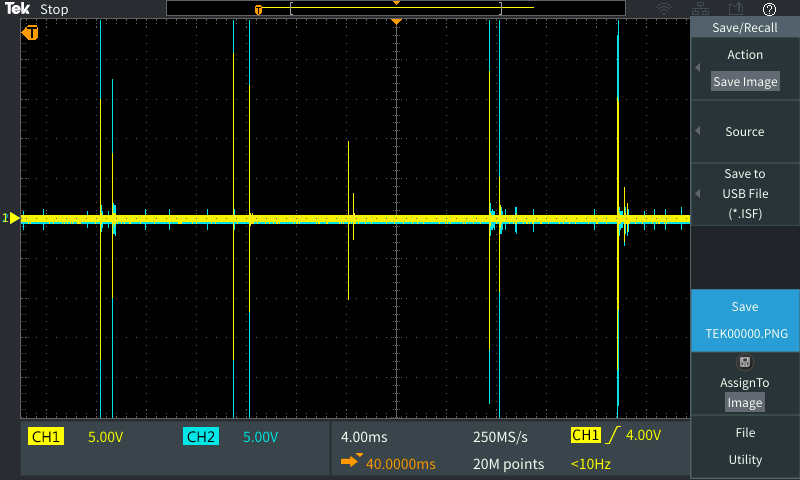
Task: Click the Save TEK00000.PNG button
Action: [x=745, y=320]
